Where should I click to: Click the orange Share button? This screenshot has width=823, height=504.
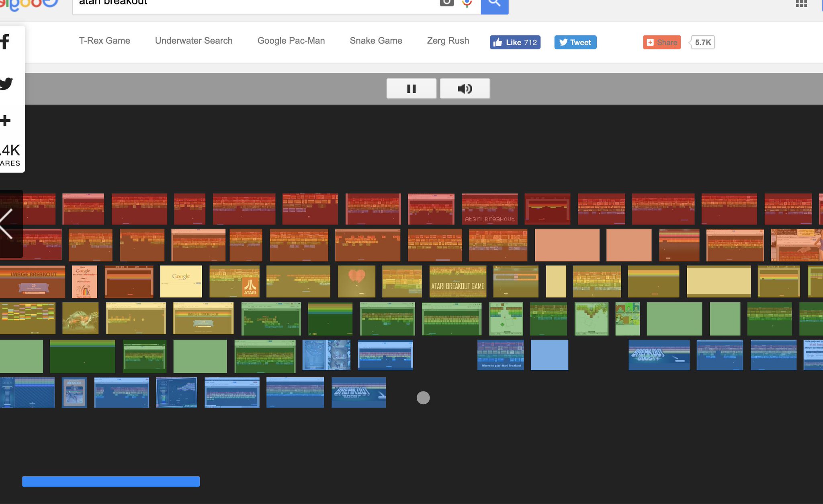coord(662,42)
